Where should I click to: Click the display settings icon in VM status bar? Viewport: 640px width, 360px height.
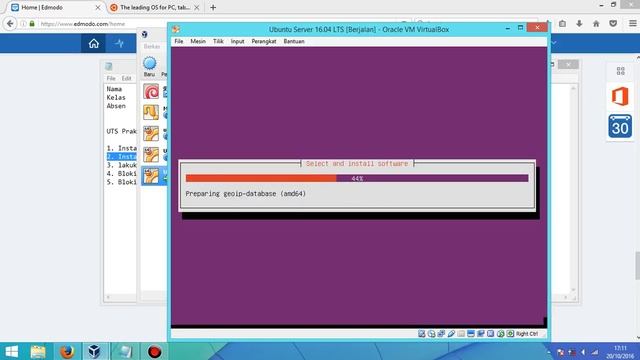coord(471,334)
